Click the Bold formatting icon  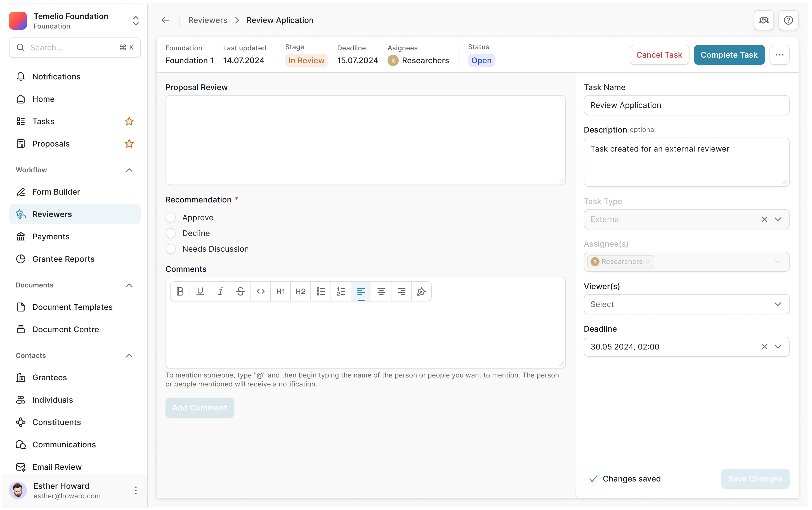(x=180, y=291)
